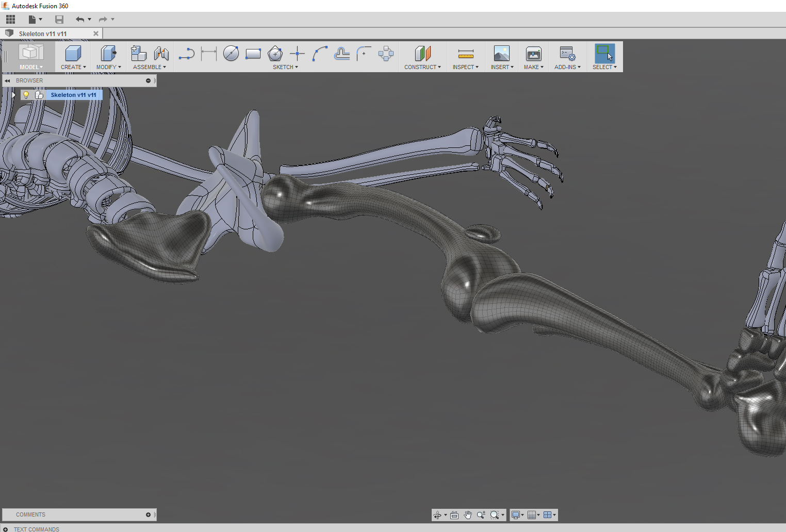Click the COMMENTS panel label
The width and height of the screenshot is (786, 532).
point(30,514)
